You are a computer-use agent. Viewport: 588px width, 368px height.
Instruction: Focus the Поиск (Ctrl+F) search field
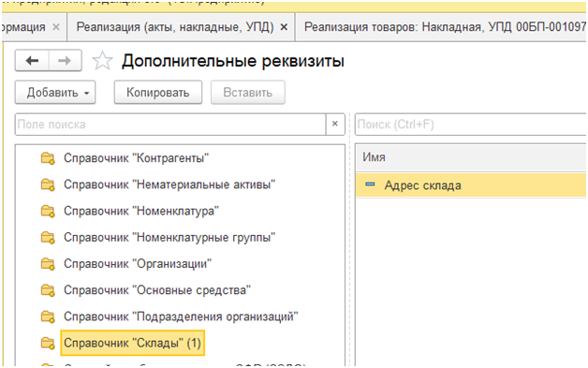[x=471, y=125]
